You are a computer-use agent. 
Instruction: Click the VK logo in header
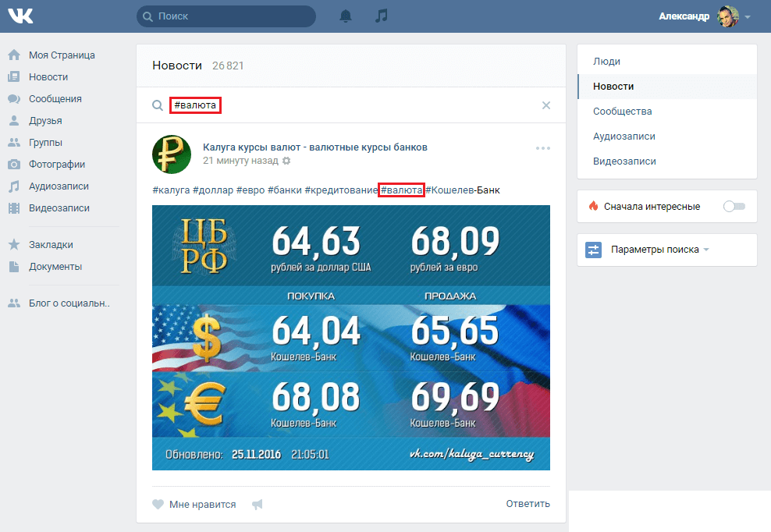pos(20,16)
